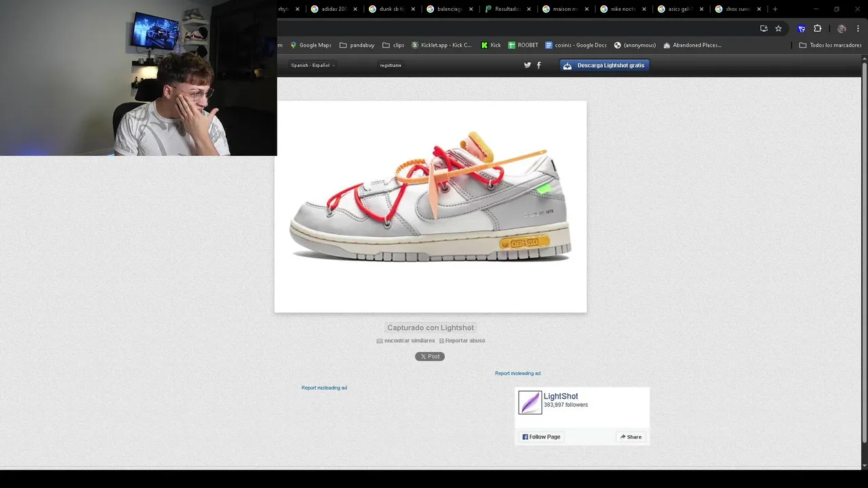This screenshot has width=868, height=488.
Task: Open the extensions puzzle icon
Action: 817,28
